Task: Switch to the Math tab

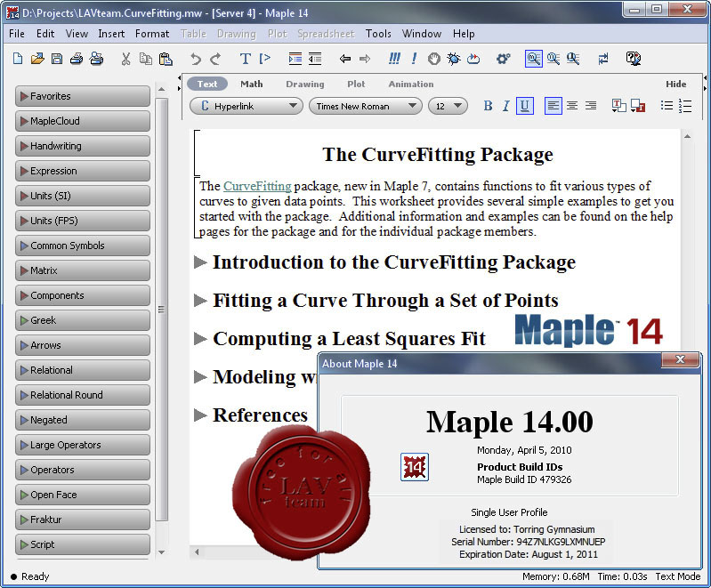Action: point(251,84)
